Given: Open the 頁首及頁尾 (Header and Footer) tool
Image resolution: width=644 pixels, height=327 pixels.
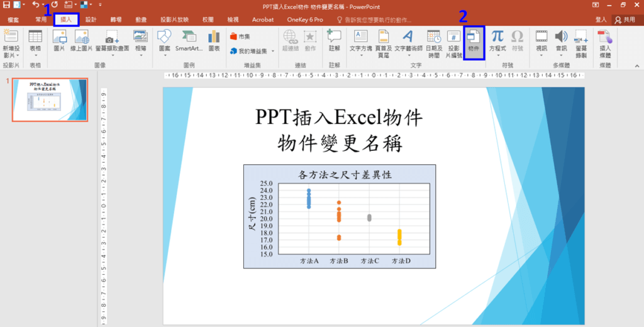Looking at the screenshot, I should [383, 43].
